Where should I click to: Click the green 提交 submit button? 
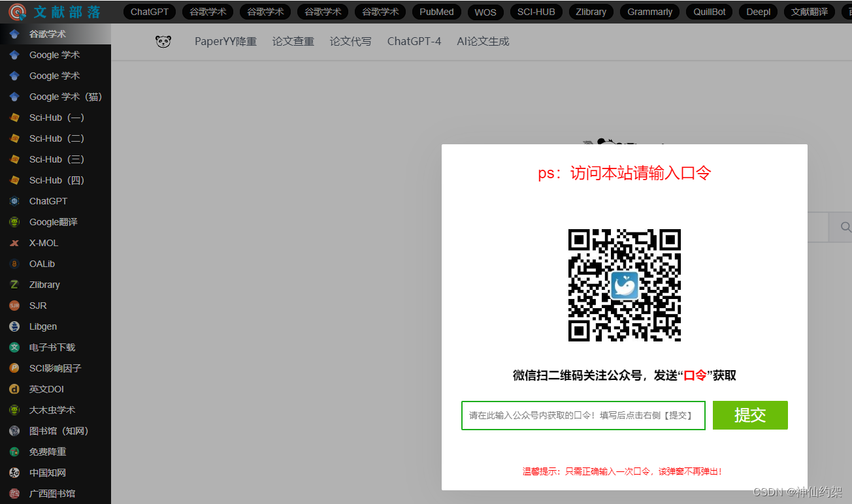(750, 415)
